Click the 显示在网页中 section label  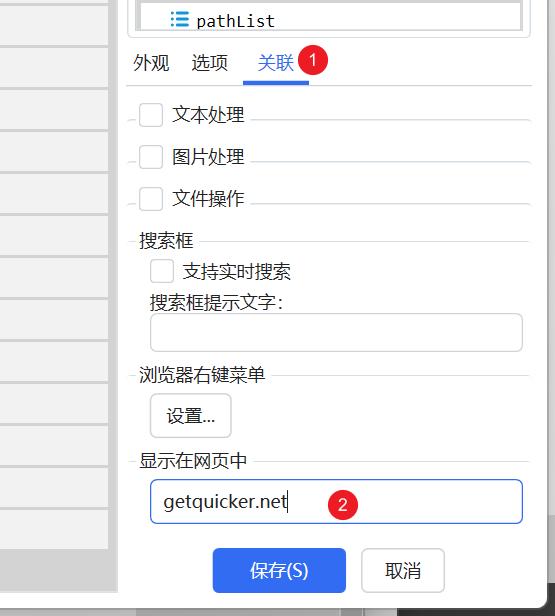pyautogui.click(x=193, y=460)
